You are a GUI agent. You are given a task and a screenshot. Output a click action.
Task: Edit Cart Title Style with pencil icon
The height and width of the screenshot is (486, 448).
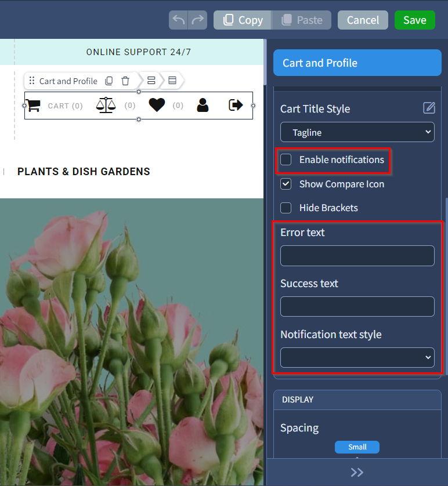coord(429,108)
